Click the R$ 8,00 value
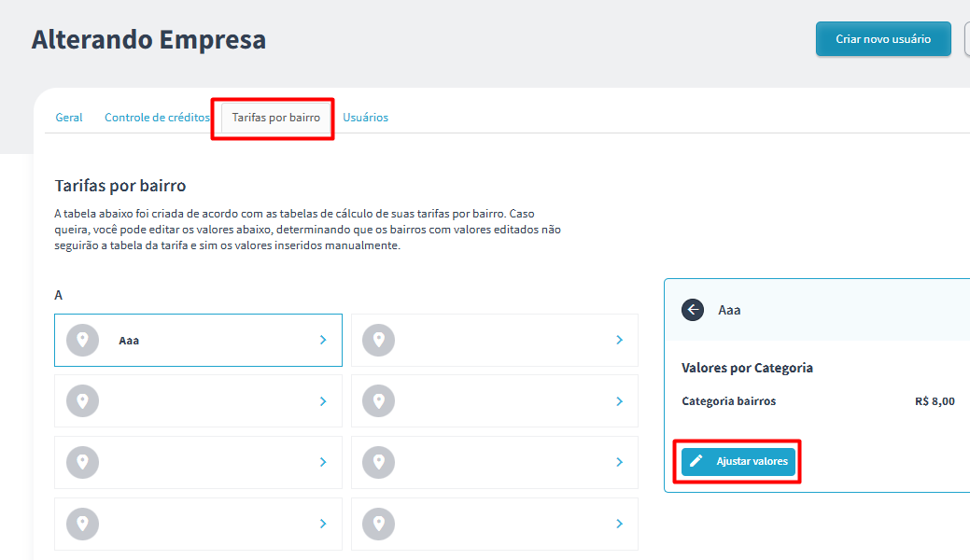970x560 pixels. tap(935, 401)
